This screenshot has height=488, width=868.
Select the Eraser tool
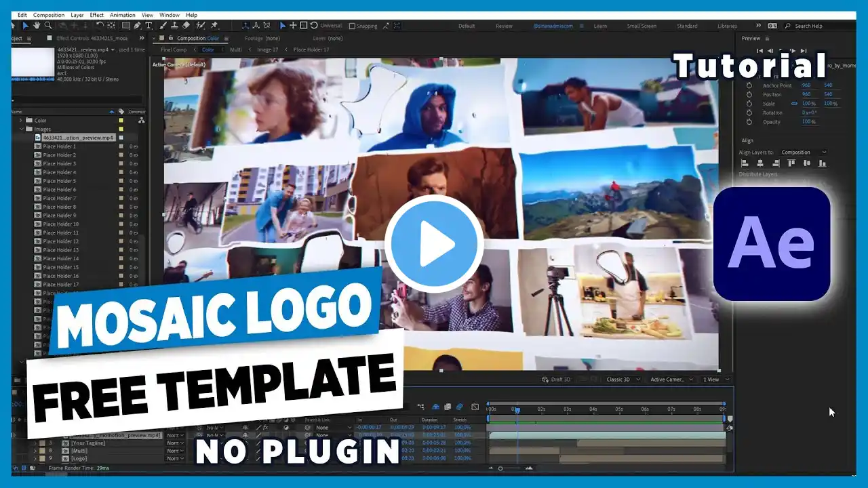pyautogui.click(x=186, y=26)
